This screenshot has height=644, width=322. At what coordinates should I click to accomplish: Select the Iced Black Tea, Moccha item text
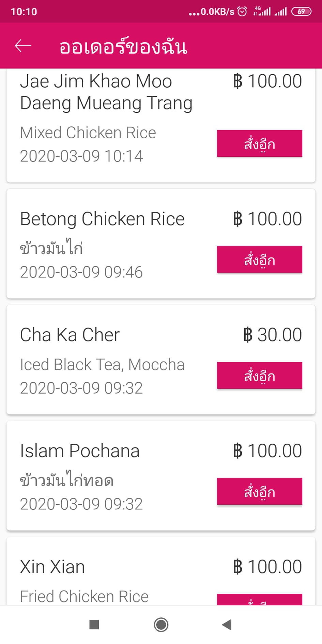[x=102, y=365]
